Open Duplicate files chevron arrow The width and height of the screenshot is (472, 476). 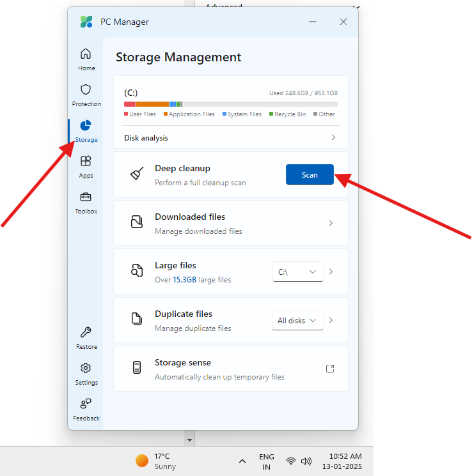click(x=331, y=320)
